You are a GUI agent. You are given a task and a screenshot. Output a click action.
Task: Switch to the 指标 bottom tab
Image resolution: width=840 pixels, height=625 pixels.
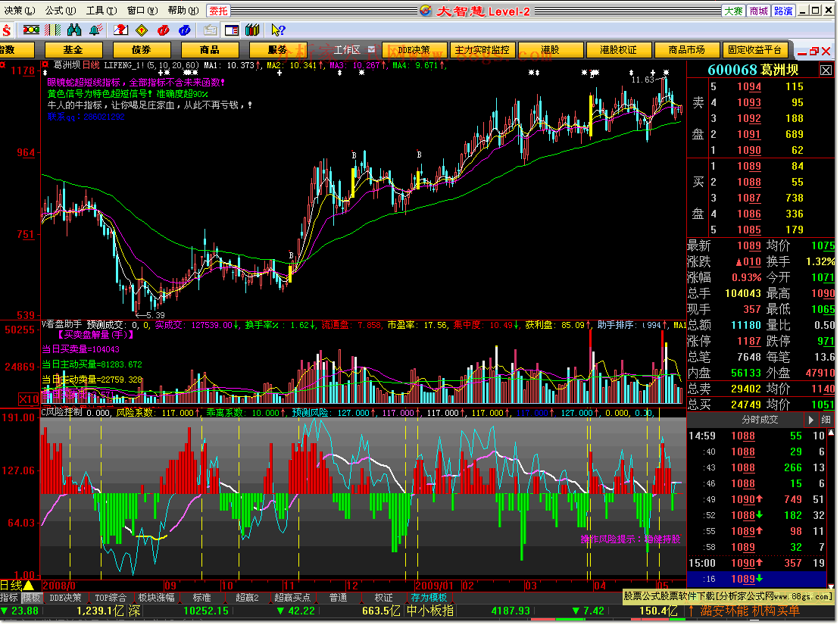[x=9, y=598]
